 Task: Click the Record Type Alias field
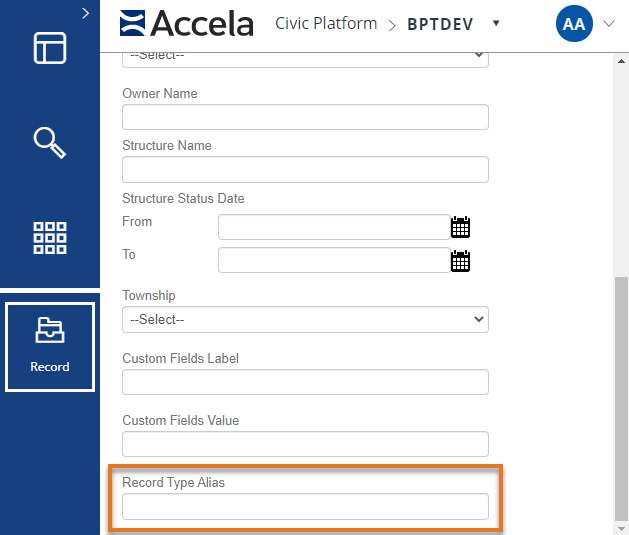pyautogui.click(x=305, y=506)
